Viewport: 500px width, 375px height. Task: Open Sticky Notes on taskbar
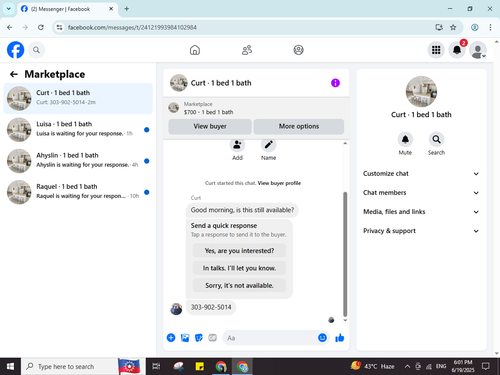[200, 366]
